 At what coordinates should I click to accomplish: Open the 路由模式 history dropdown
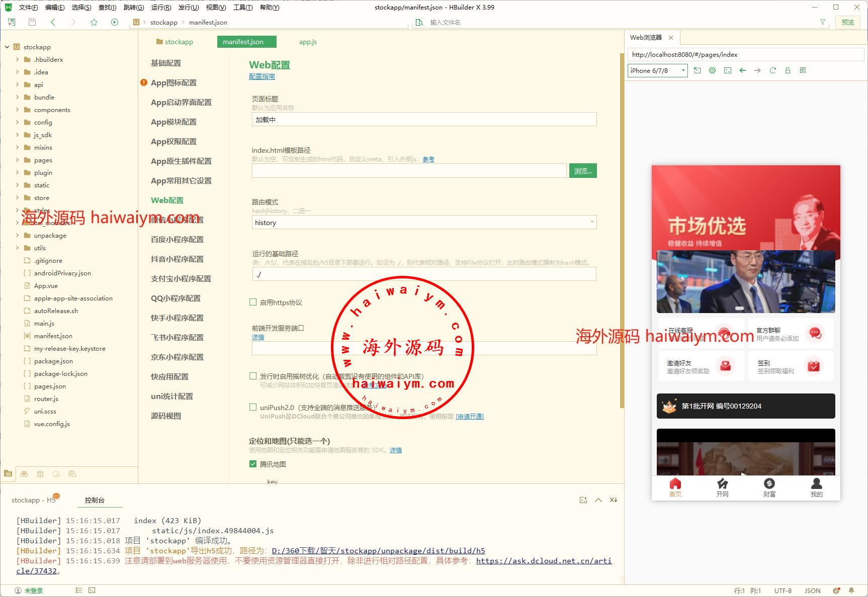[x=424, y=222]
